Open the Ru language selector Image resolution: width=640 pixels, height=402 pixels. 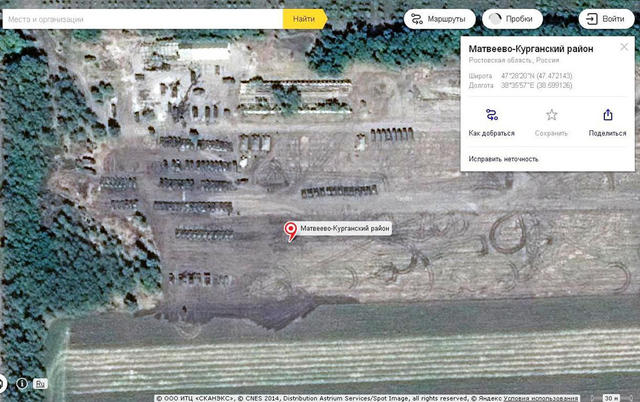click(x=40, y=383)
